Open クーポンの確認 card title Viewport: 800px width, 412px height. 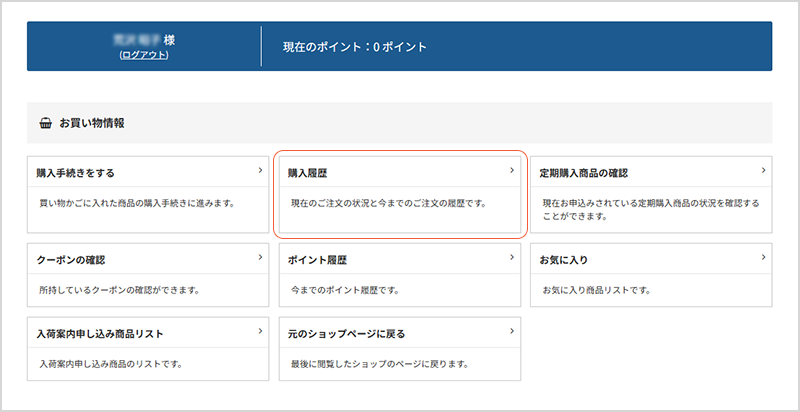click(x=71, y=260)
